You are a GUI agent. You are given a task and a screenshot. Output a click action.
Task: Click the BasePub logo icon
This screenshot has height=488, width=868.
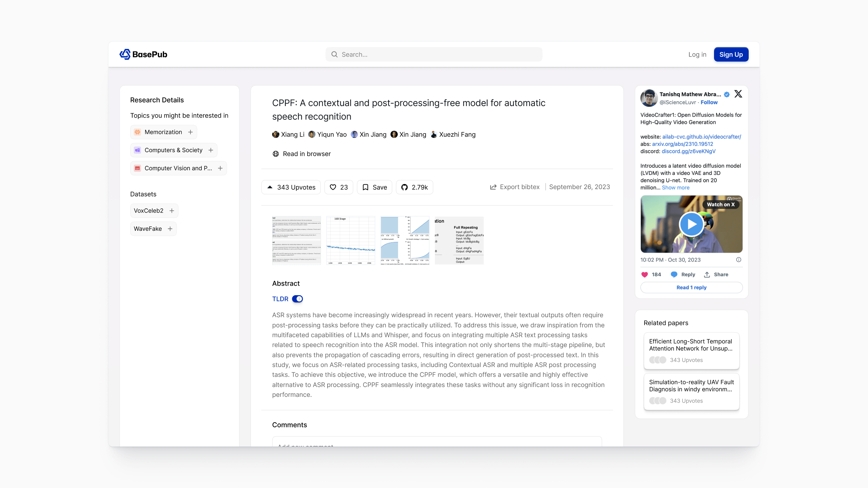125,54
